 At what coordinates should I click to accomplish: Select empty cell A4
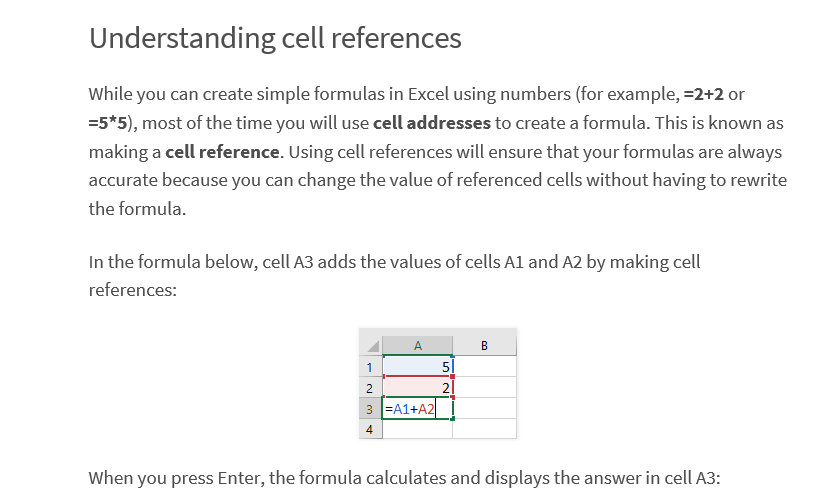pyautogui.click(x=417, y=429)
